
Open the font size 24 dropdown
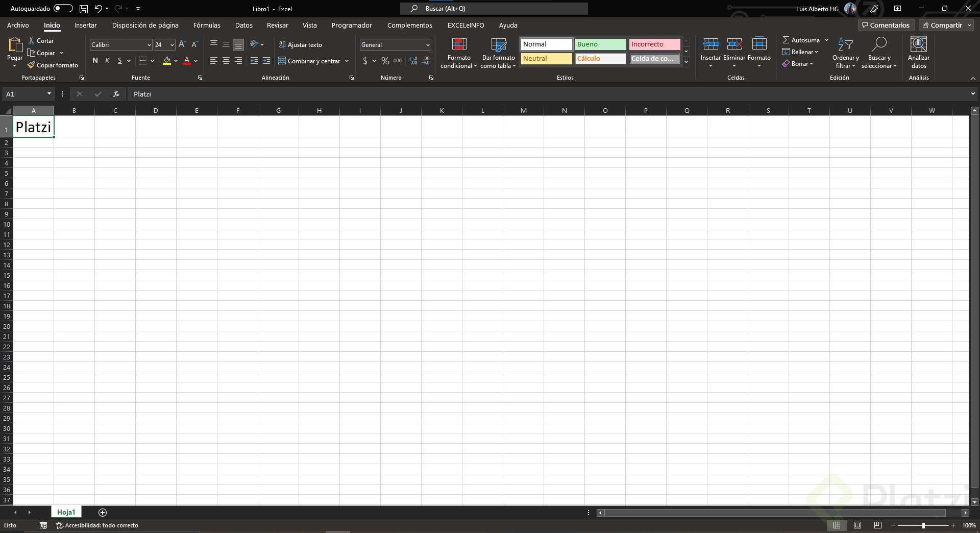172,45
